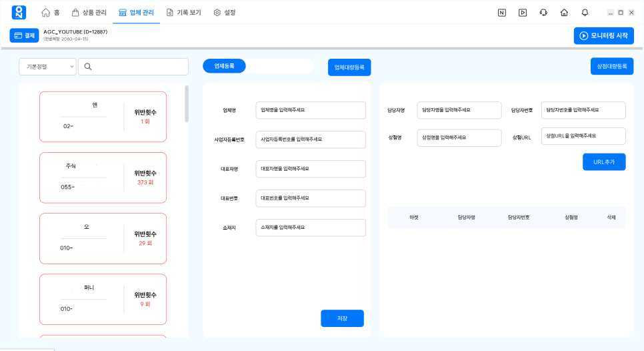Screen dimensions: 644x351
Task: Click the 상점명 table column header
Action: (x=571, y=218)
